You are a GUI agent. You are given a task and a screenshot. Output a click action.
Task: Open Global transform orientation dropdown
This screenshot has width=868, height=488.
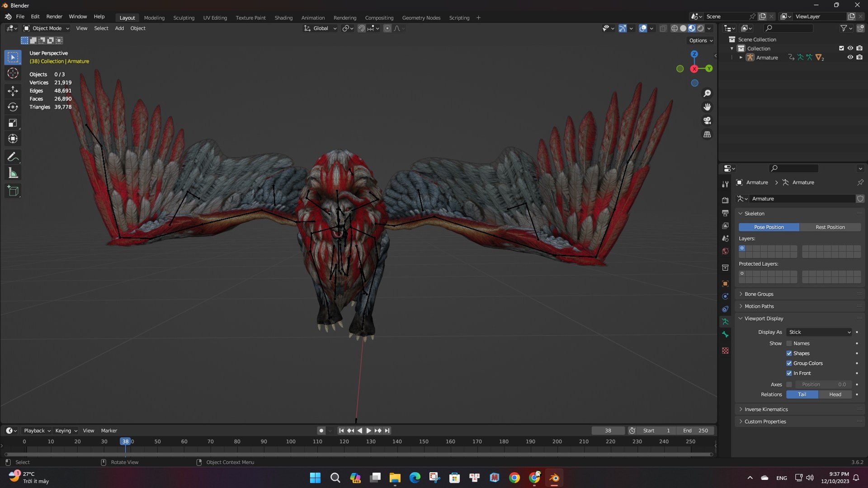(320, 28)
